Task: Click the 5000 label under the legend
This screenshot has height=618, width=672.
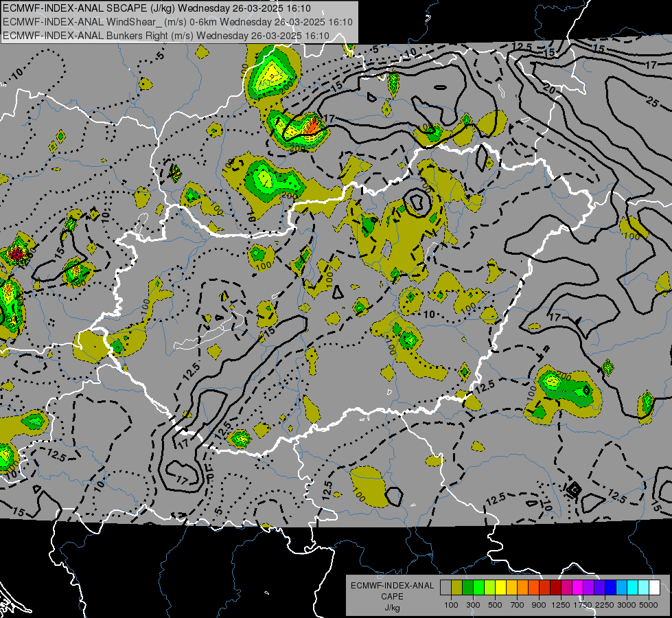Action: (x=649, y=605)
